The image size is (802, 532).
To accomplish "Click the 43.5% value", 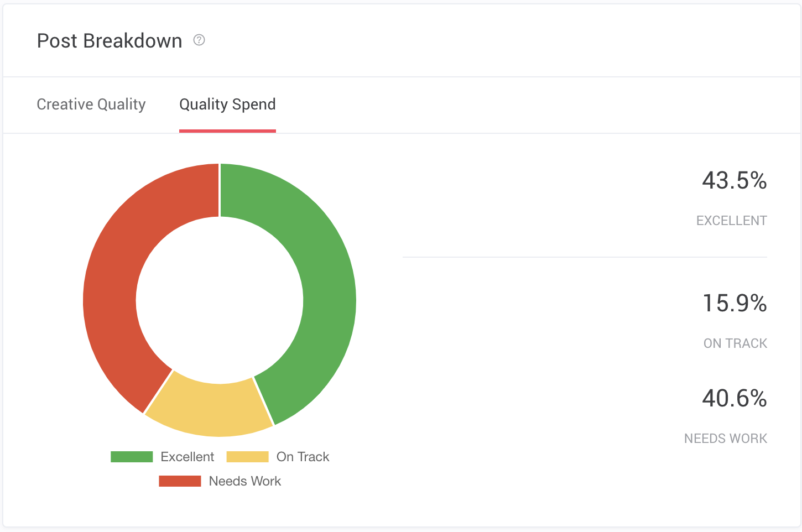I will click(x=735, y=181).
